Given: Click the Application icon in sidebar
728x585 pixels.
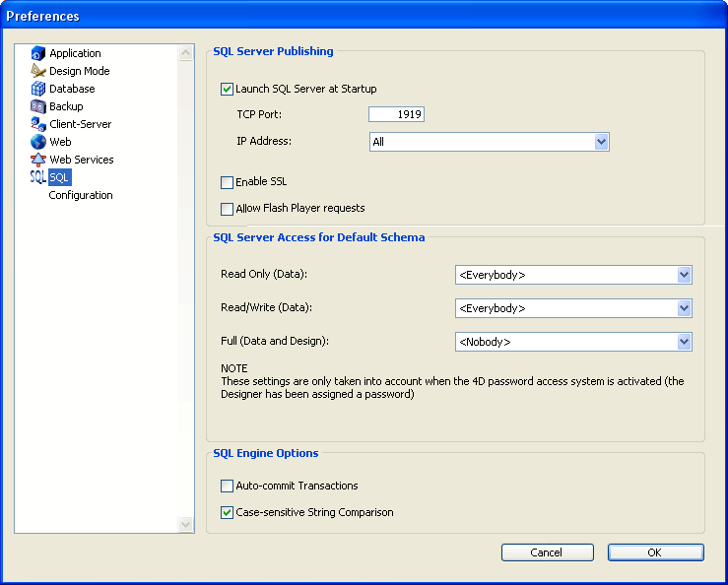Looking at the screenshot, I should pyautogui.click(x=38, y=53).
